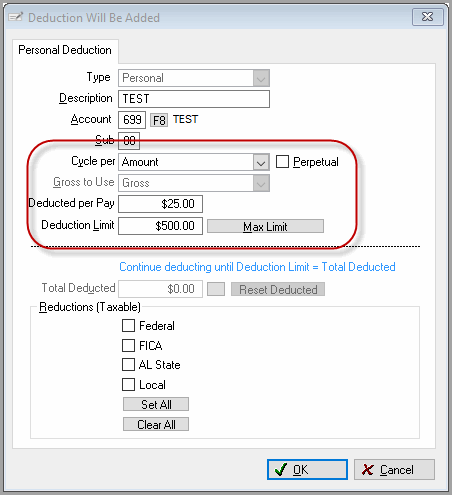Screen dimensions: 452x495
Task: Open the Type dropdown list
Action: click(x=261, y=78)
